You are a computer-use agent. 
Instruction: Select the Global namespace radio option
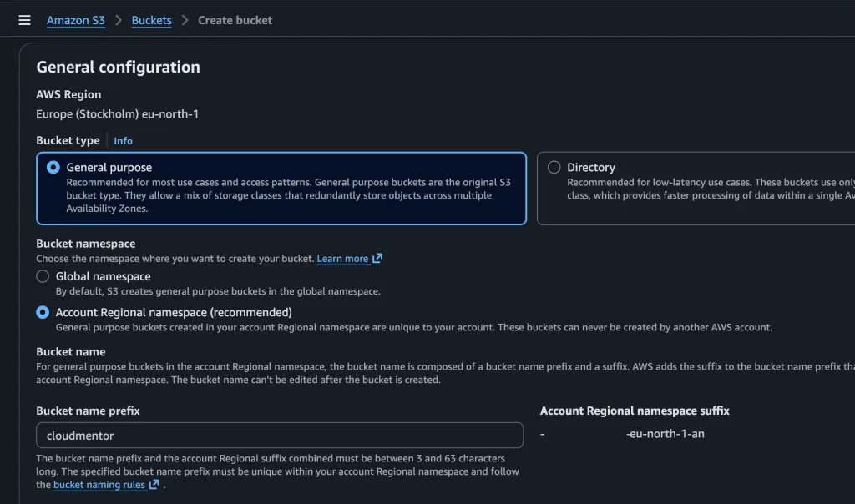[43, 276]
